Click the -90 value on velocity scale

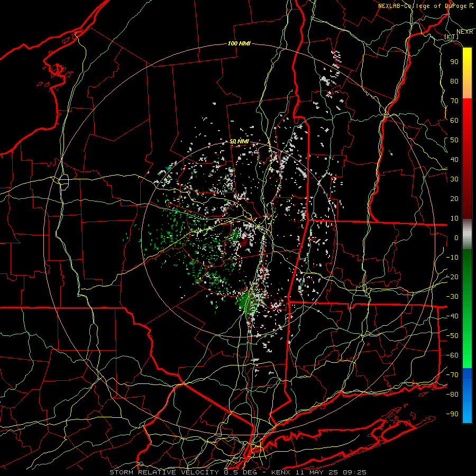point(452,414)
